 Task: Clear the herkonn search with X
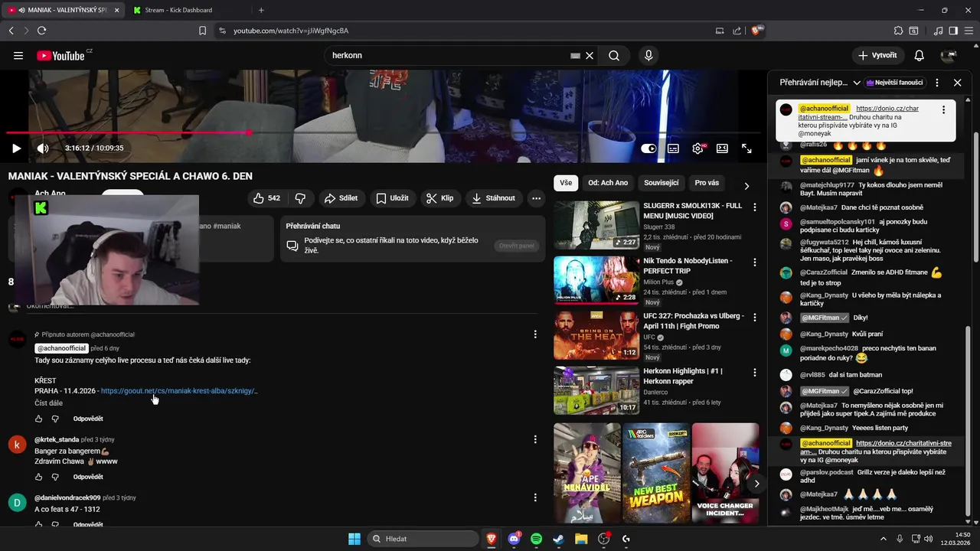(590, 56)
